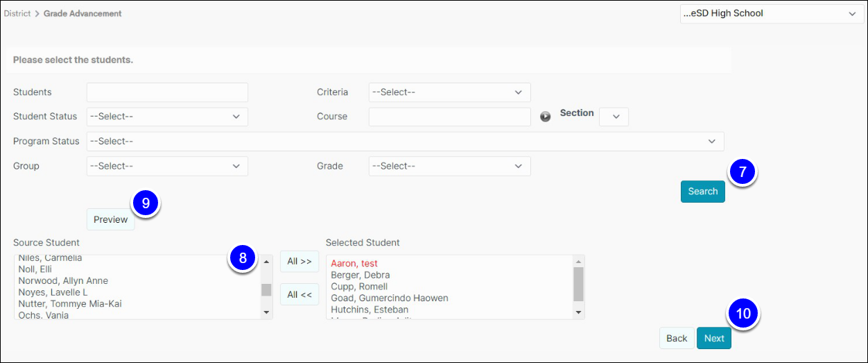Expand the Grade dropdown

[449, 166]
